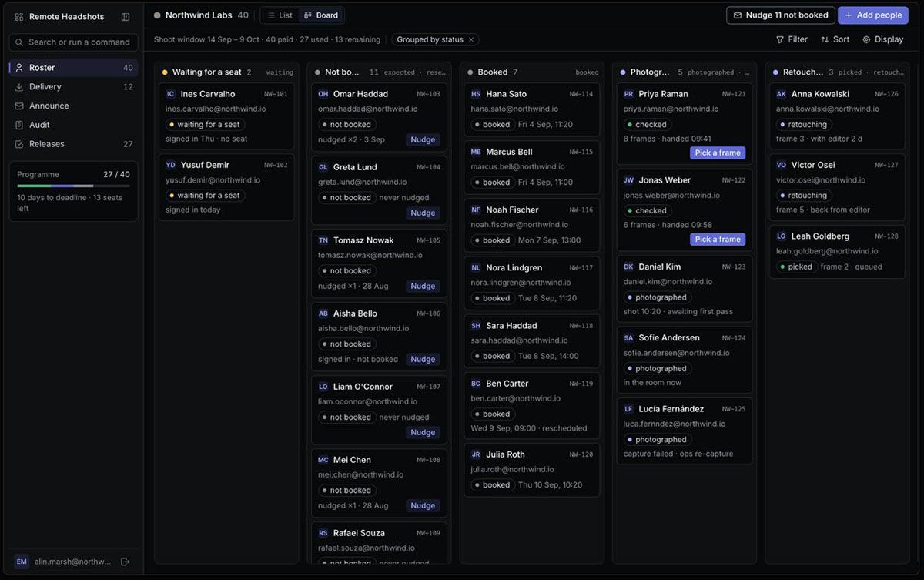This screenshot has height=580, width=924.
Task: Click the search magnifier icon
Action: pos(20,42)
